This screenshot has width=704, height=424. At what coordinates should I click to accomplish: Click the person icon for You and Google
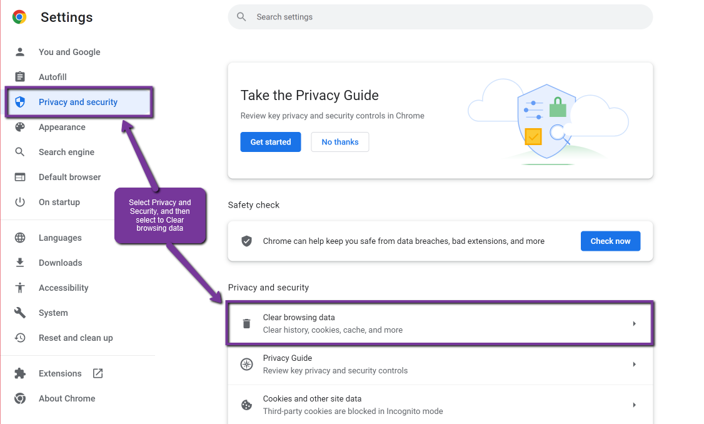[20, 52]
